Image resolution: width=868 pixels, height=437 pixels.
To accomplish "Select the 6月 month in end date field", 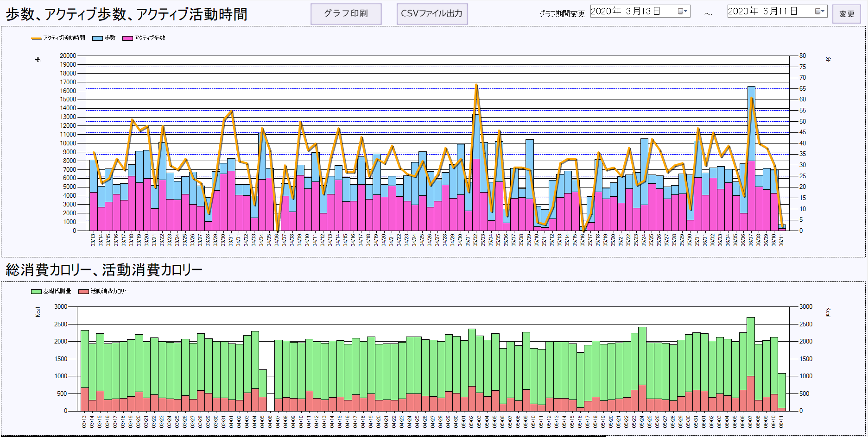I will coord(769,12).
